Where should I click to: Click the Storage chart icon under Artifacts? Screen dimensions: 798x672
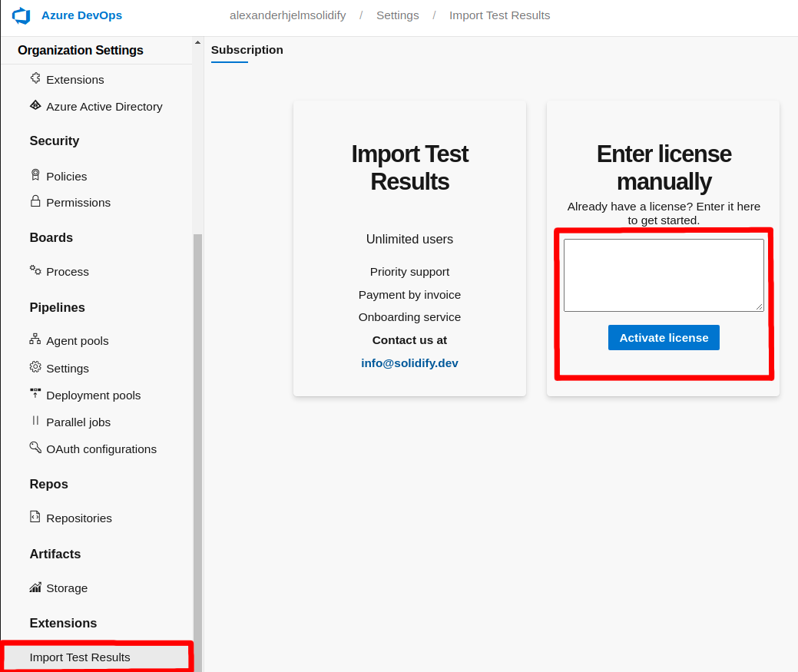pyautogui.click(x=35, y=587)
